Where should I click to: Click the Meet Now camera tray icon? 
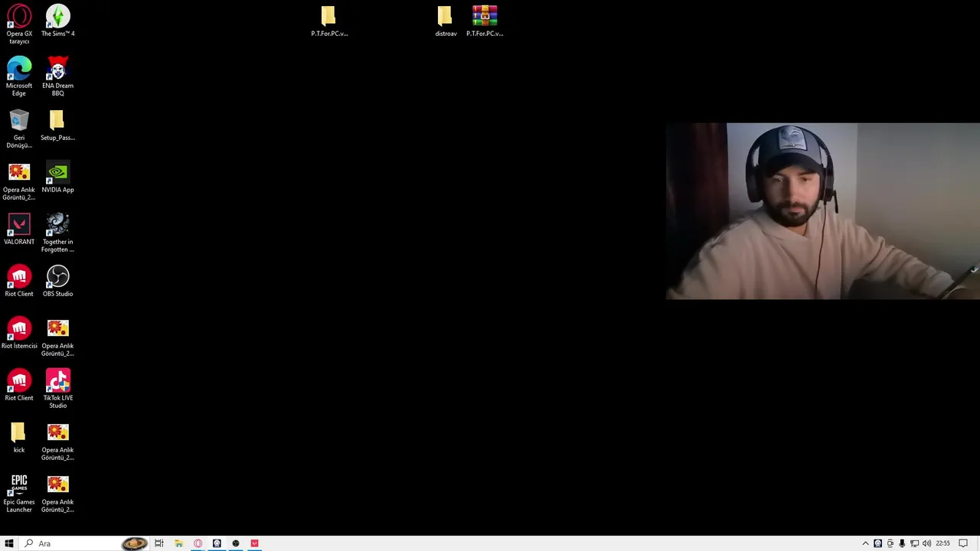tap(890, 543)
